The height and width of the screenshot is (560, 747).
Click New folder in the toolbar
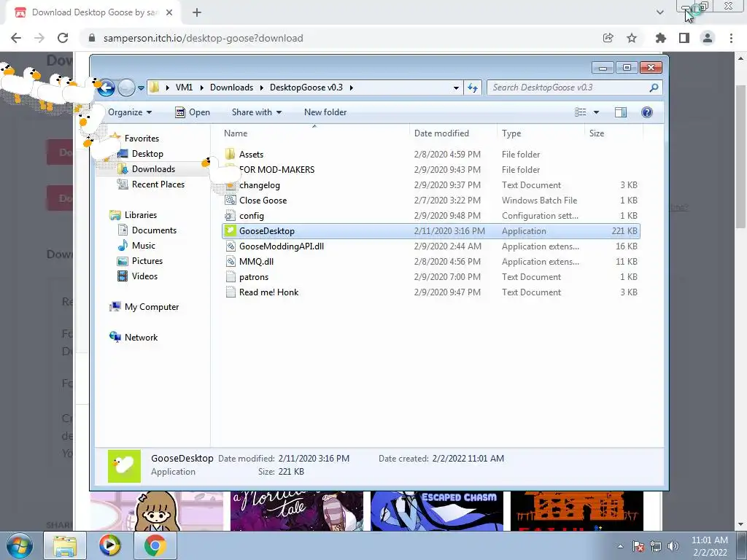tap(325, 112)
